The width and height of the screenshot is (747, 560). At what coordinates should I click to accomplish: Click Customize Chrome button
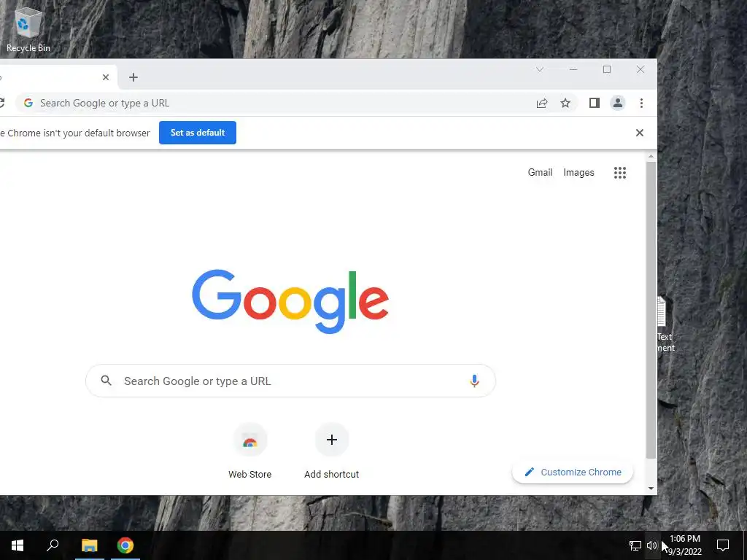click(x=573, y=472)
